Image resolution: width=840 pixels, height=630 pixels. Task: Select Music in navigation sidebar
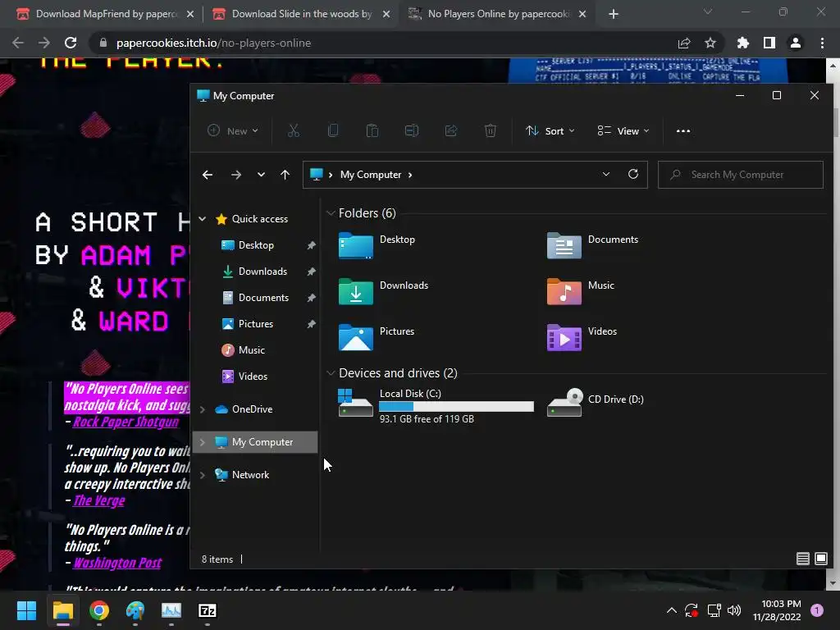point(251,349)
